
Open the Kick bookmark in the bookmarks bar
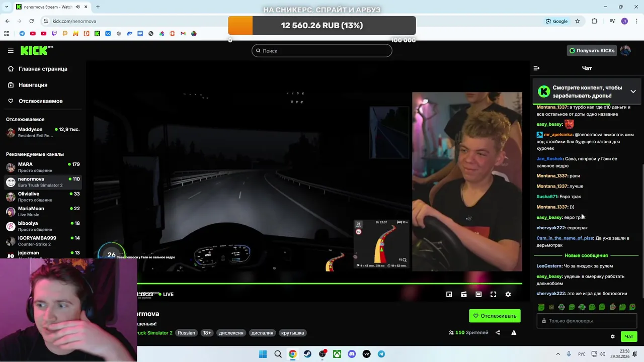[x=97, y=34]
